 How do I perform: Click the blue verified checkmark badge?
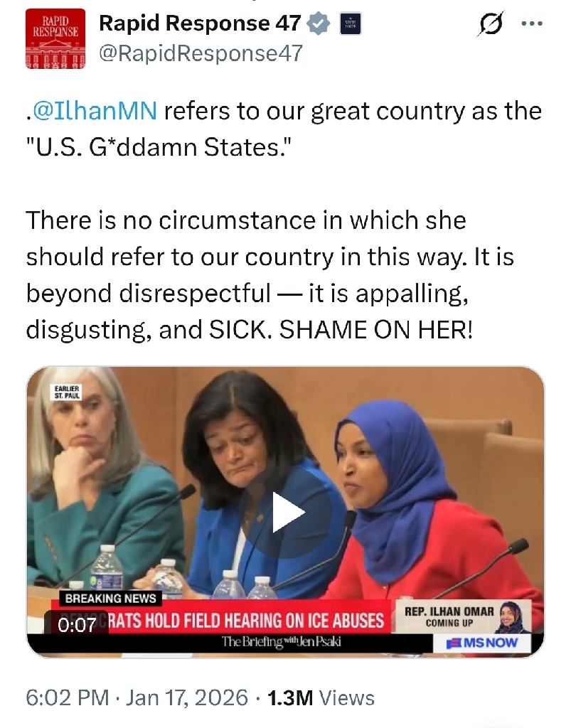pyautogui.click(x=318, y=23)
